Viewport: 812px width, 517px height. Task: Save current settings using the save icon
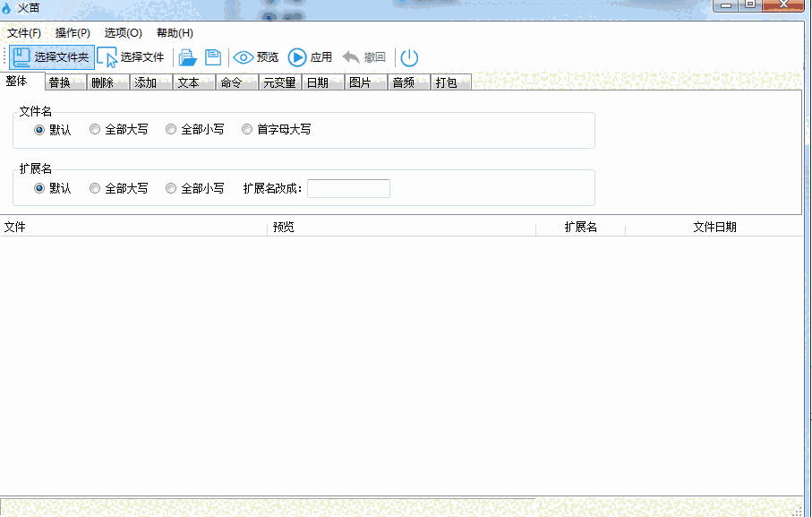click(213, 56)
